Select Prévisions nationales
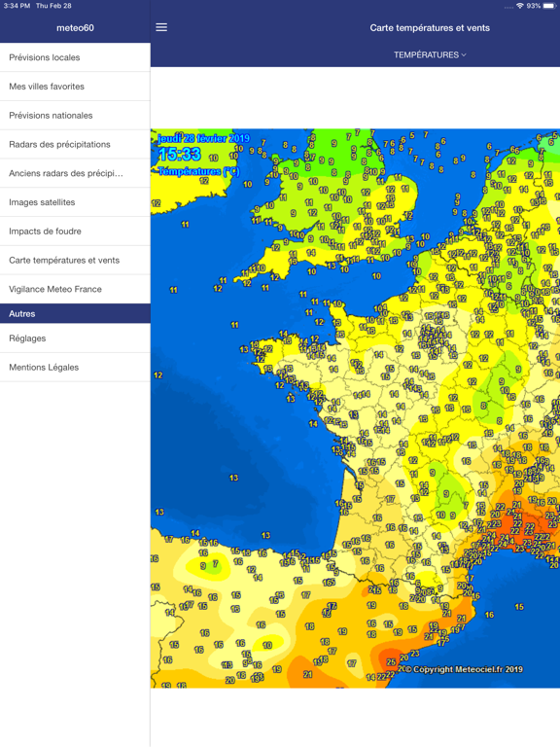The height and width of the screenshot is (747, 560). [75, 116]
